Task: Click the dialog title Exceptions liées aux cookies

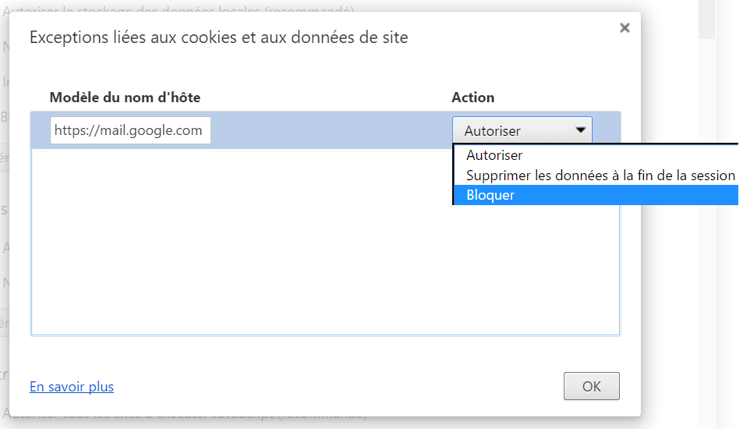Action: (219, 37)
